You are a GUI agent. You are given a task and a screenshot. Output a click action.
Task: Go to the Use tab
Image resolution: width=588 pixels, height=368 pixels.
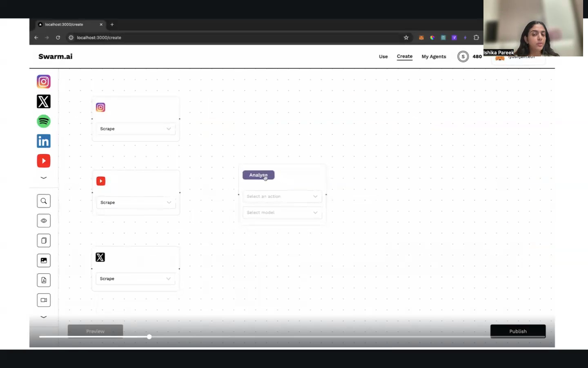click(383, 56)
